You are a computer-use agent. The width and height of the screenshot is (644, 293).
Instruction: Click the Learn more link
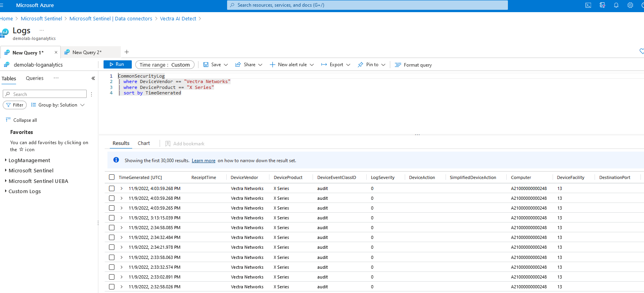coord(203,161)
